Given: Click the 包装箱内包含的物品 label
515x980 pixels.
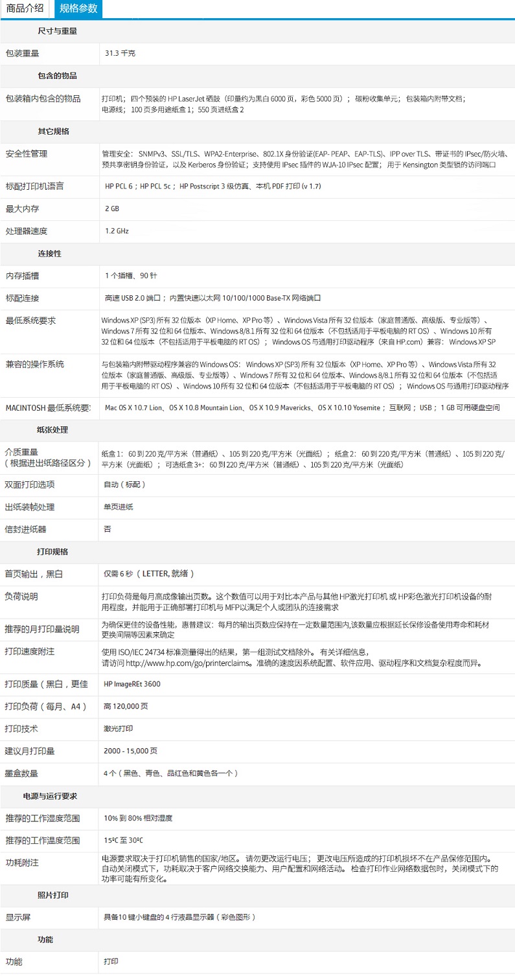Looking at the screenshot, I should click(x=43, y=98).
